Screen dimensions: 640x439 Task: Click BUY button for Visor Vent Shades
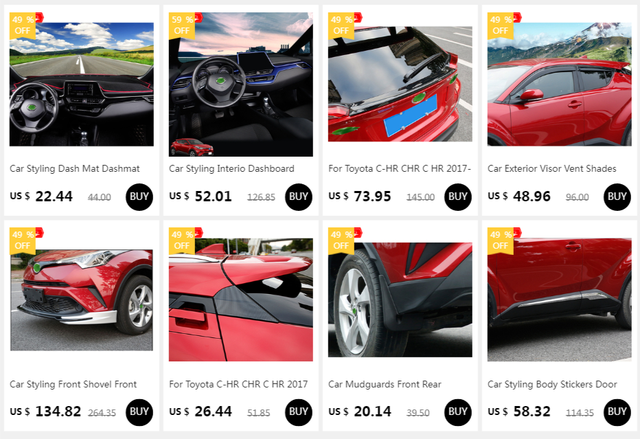pyautogui.click(x=617, y=197)
